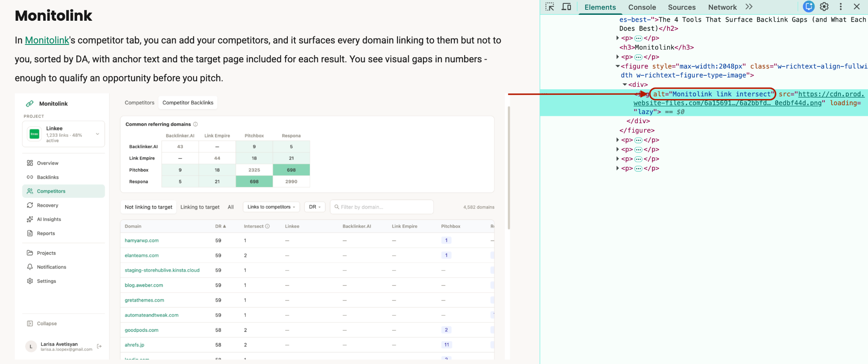This screenshot has width=868, height=364.
Task: Collapse the figure element in DOM tree
Action: point(618,66)
